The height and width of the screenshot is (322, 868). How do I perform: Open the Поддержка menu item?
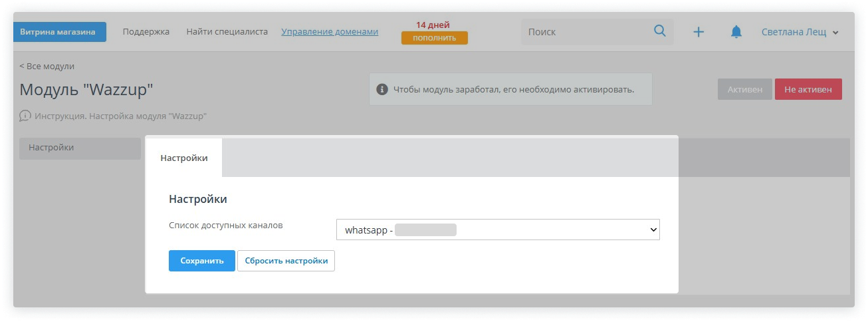click(146, 31)
